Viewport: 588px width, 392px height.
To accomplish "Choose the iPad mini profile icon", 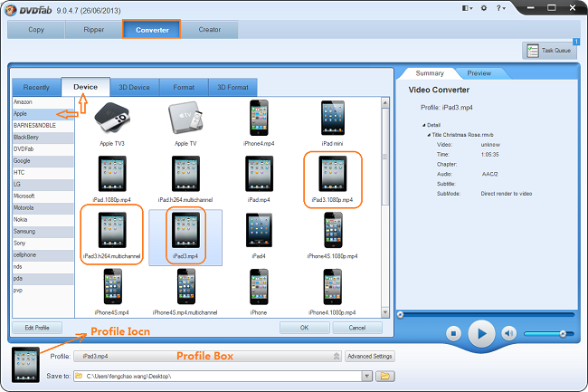I will 332,118.
